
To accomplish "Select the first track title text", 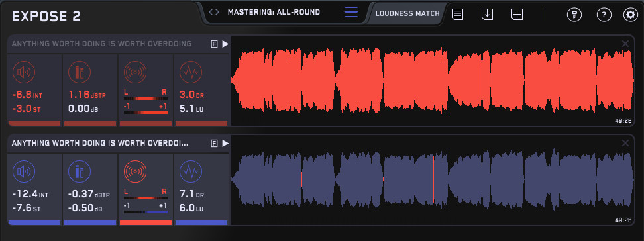I will click(101, 44).
